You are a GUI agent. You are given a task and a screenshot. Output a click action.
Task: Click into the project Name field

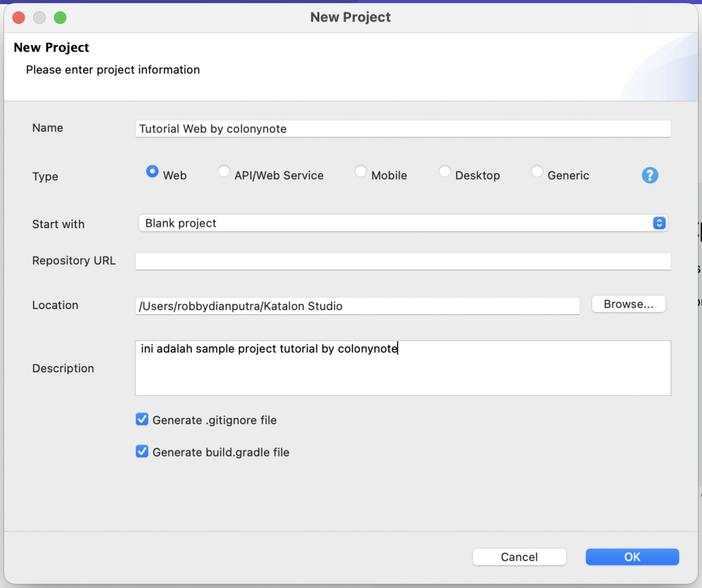[402, 129]
